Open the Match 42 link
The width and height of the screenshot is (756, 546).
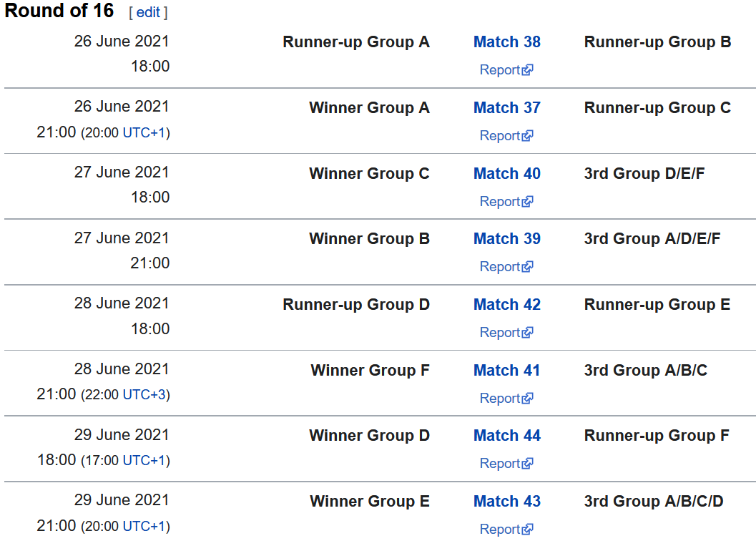[x=506, y=305]
